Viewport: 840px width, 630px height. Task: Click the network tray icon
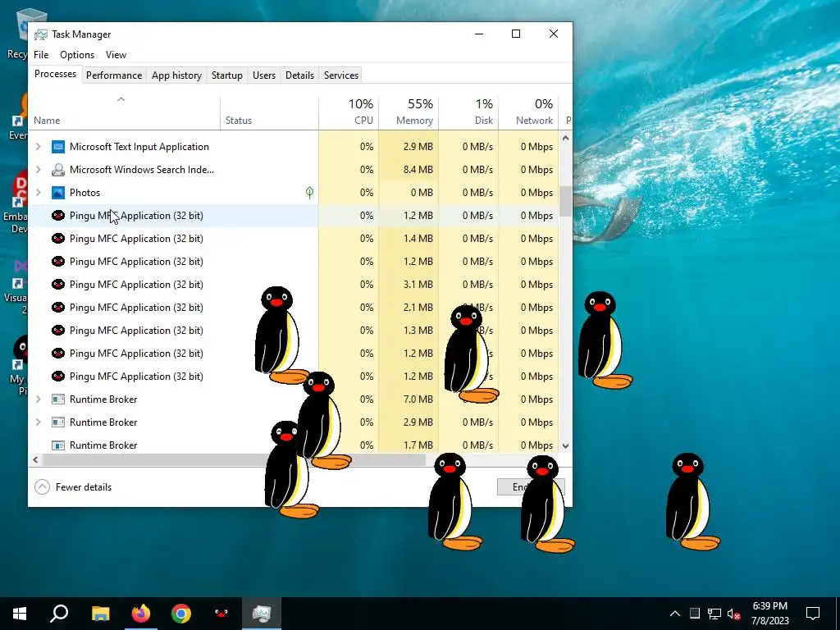pos(714,614)
